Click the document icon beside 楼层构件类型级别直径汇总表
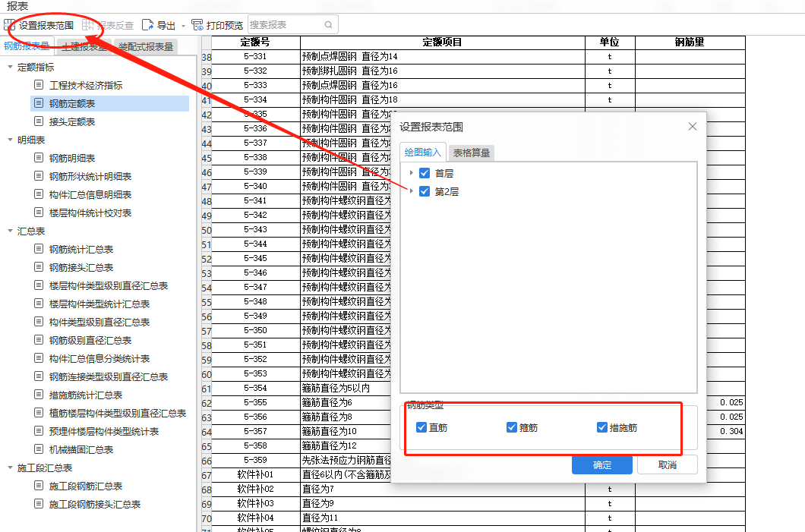The height and width of the screenshot is (532, 805). click(39, 285)
